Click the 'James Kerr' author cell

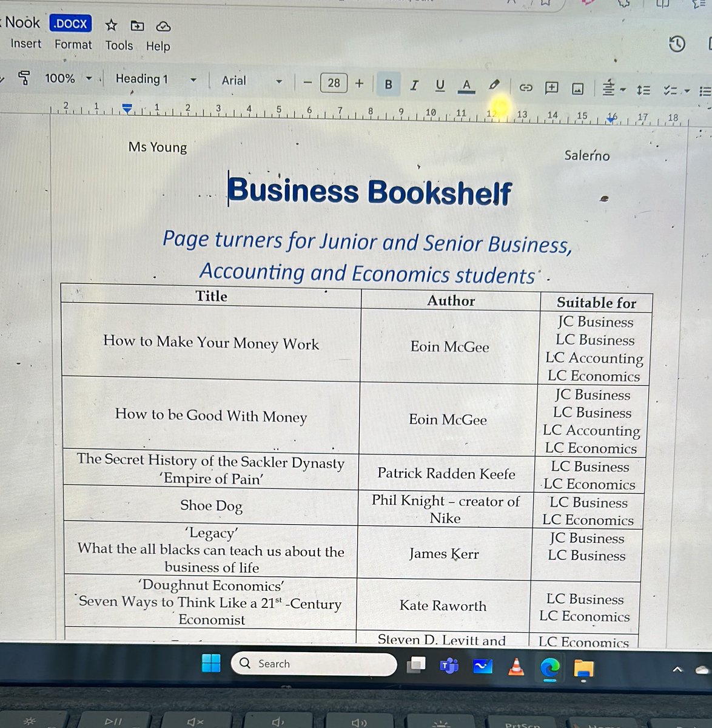[444, 553]
